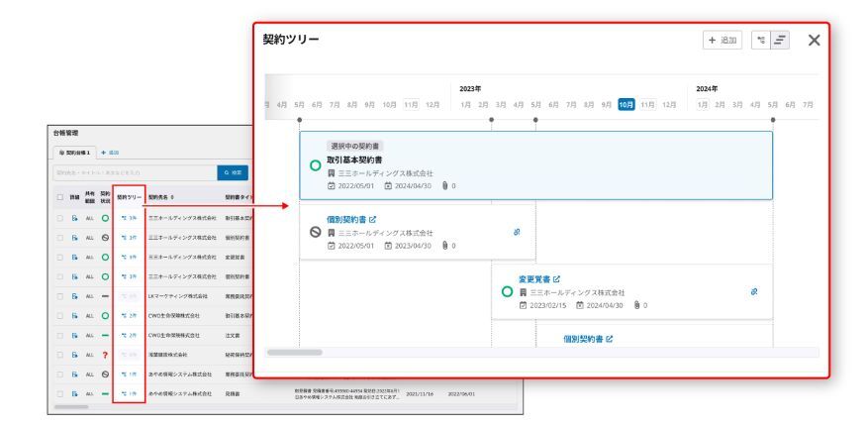Check the 三三ホールディングス 取引基本契約 row checkbox
Viewport: 868px width, 427px height.
(x=59, y=218)
